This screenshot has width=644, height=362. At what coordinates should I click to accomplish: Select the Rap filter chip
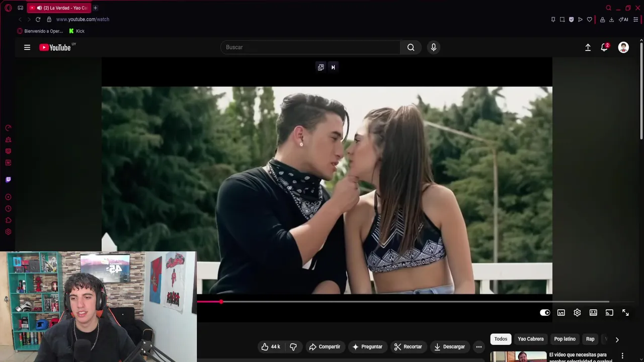coord(590,339)
